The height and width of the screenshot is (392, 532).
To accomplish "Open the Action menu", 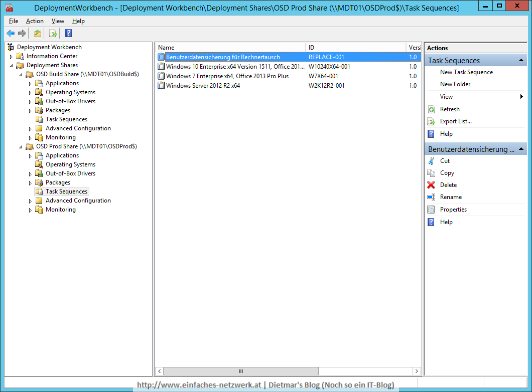I will 35,21.
